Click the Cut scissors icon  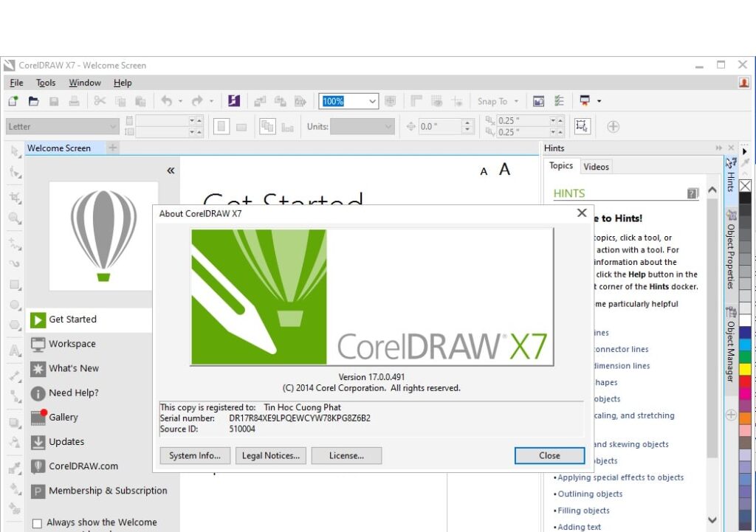click(100, 101)
